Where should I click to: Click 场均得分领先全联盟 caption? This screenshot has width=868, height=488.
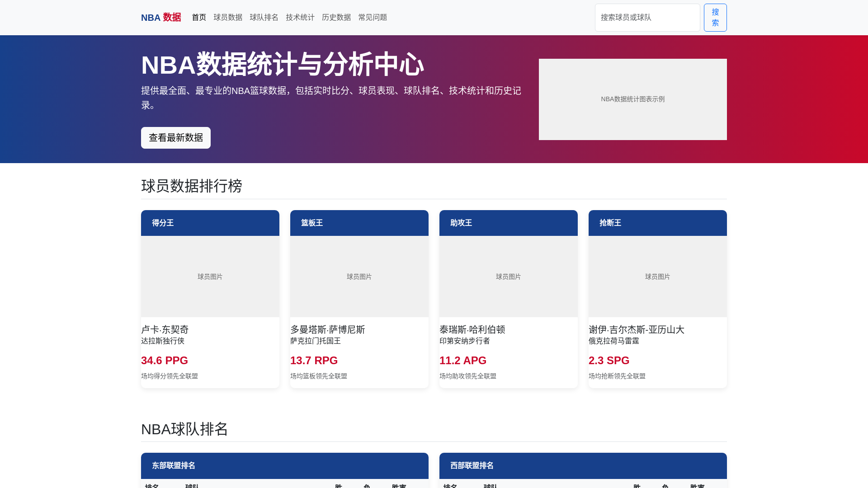tap(170, 376)
